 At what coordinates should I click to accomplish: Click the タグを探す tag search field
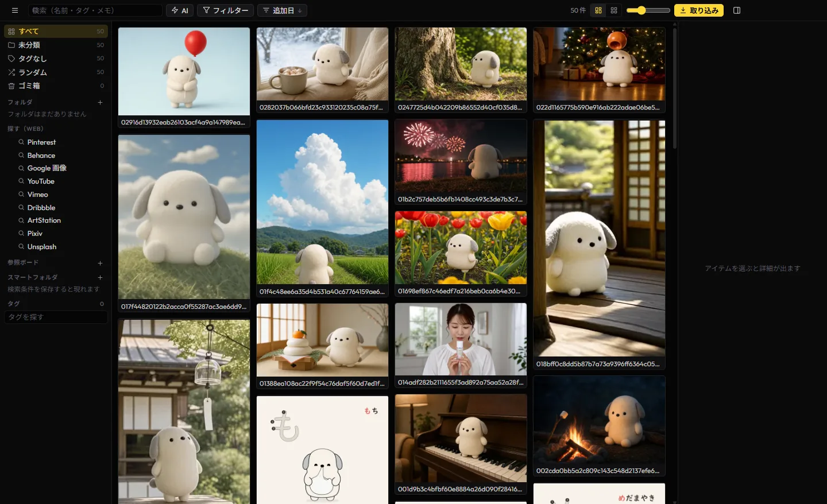point(56,317)
